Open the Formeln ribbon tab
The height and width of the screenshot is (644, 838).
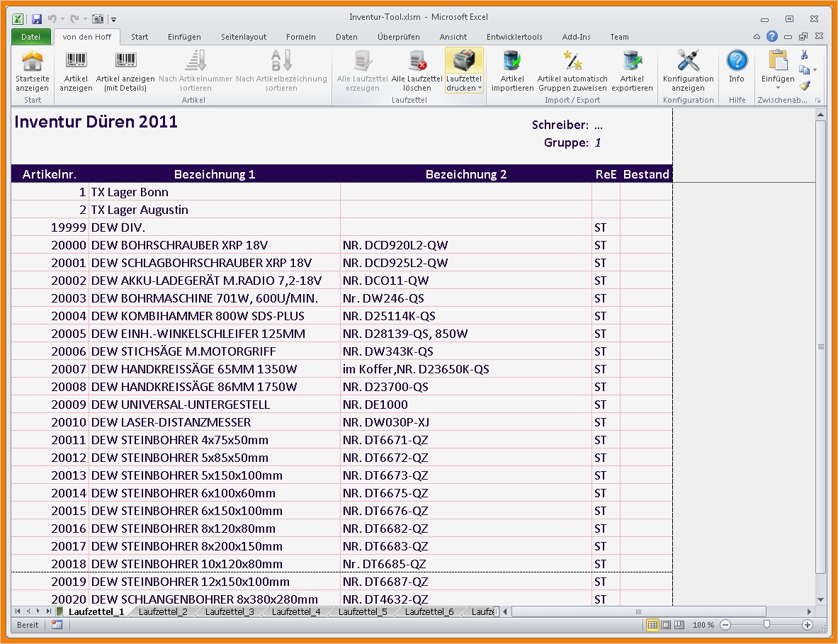pyautogui.click(x=301, y=37)
